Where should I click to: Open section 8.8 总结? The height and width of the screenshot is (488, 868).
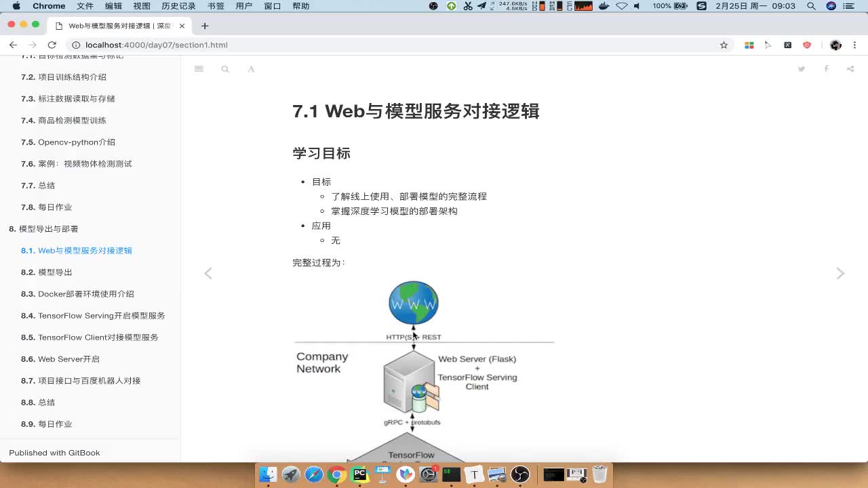coord(38,402)
